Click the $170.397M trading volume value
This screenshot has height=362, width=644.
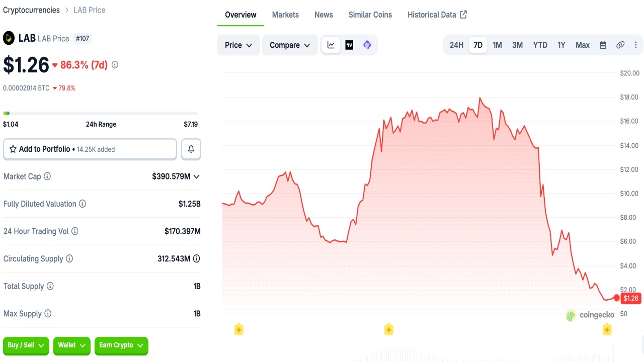click(183, 231)
